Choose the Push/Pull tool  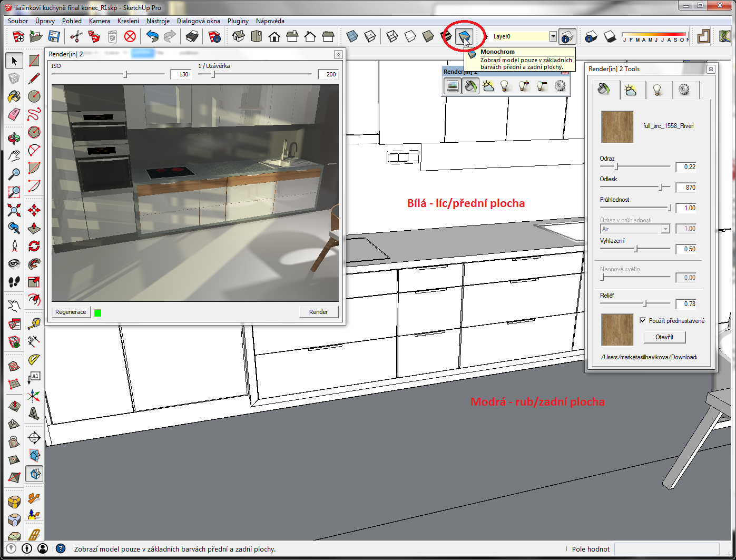pyautogui.click(x=34, y=228)
